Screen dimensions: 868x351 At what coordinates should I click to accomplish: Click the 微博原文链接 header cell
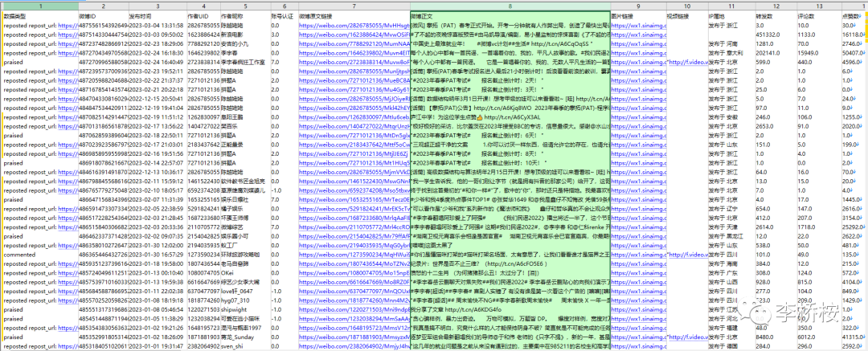click(x=354, y=17)
